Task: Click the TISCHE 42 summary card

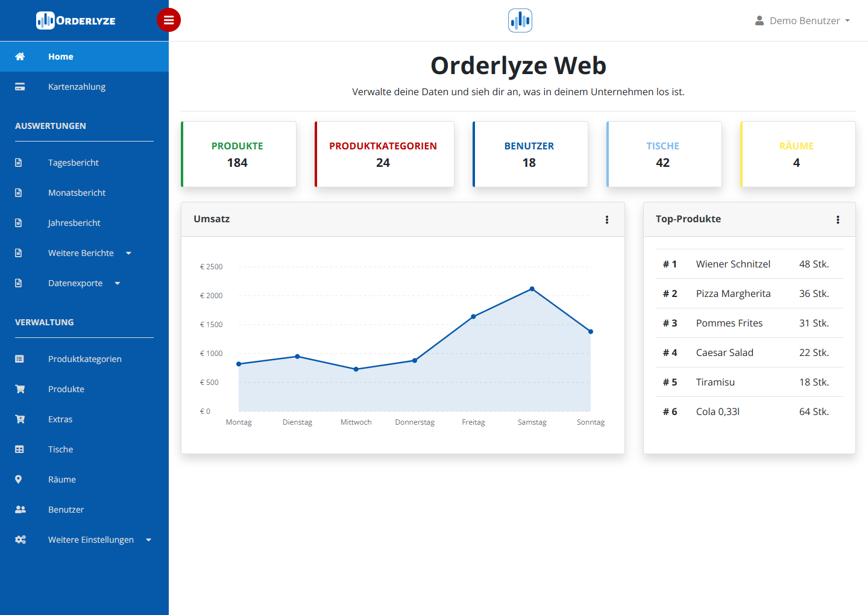Action: tap(664, 154)
